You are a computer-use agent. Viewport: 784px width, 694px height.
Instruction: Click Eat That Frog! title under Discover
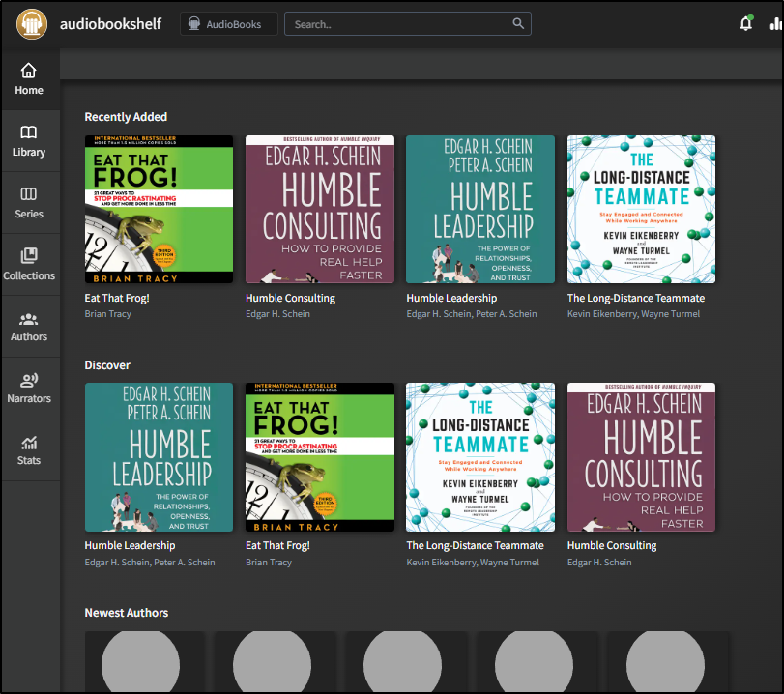278,545
